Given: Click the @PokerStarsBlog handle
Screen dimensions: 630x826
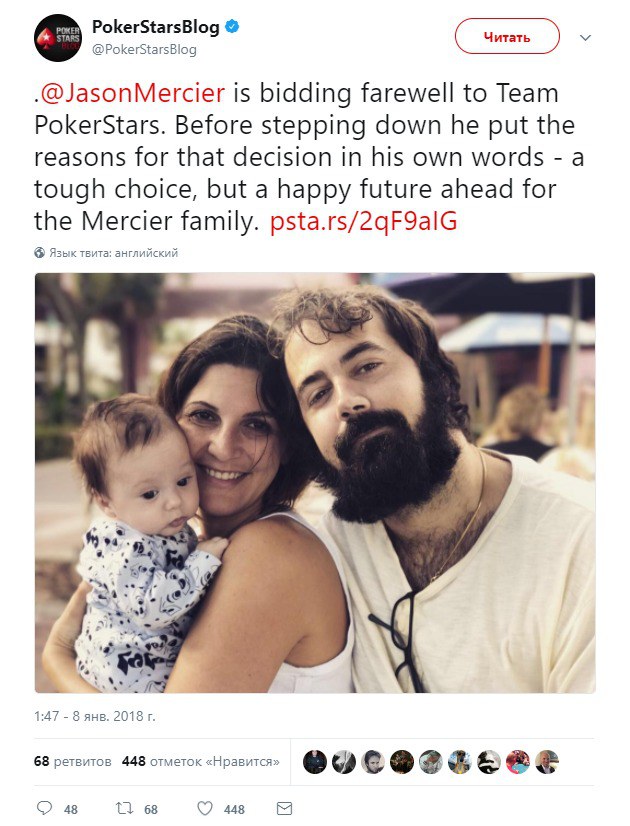Looking at the screenshot, I should [144, 49].
